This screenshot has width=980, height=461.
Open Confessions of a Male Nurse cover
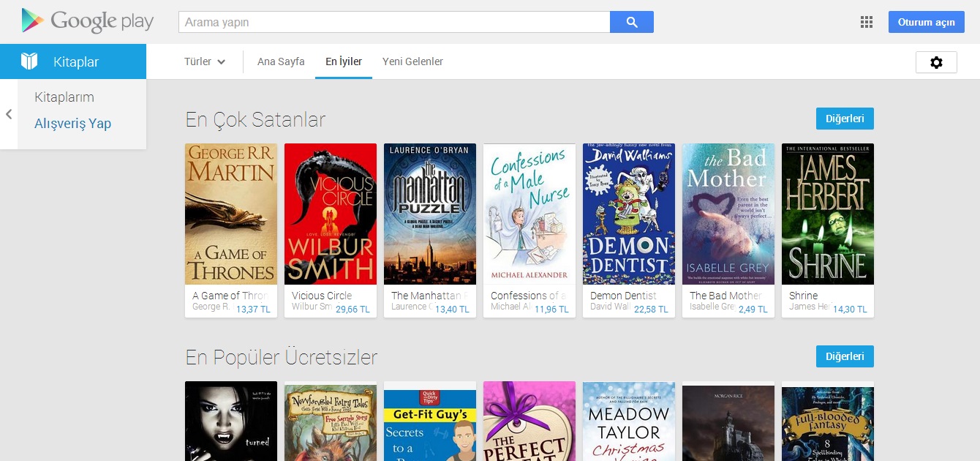529,214
